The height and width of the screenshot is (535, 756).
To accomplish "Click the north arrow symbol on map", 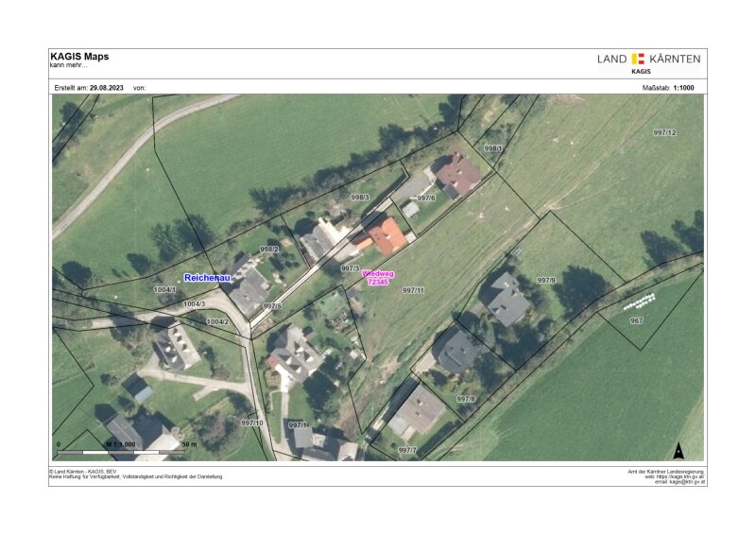I will (678, 451).
